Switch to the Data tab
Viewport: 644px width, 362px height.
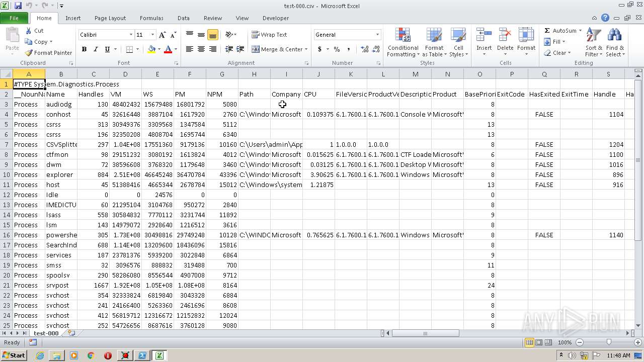point(184,18)
